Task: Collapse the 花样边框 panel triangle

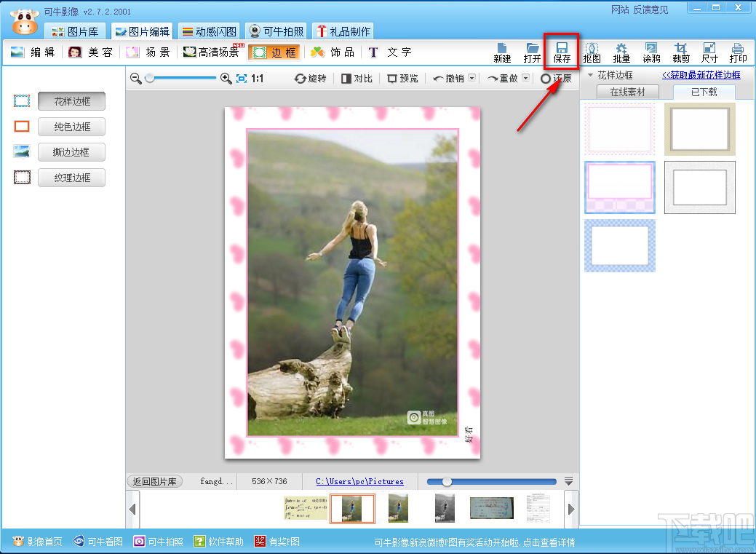Action: click(x=590, y=75)
